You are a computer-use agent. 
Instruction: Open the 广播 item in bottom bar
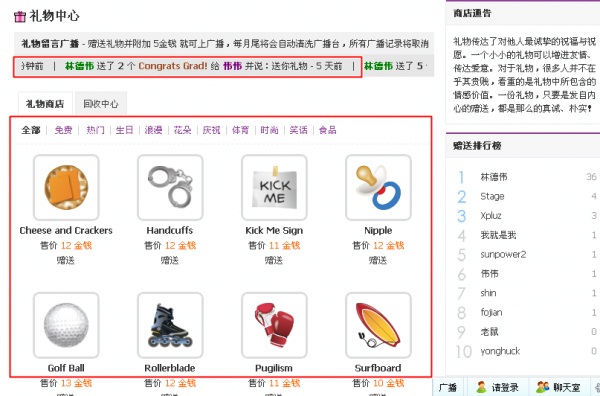(448, 387)
